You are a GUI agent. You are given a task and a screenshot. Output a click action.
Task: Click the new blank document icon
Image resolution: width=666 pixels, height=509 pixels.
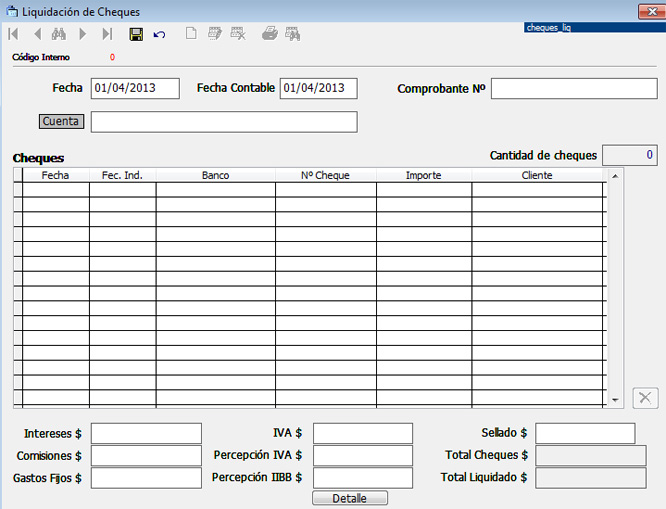click(191, 34)
